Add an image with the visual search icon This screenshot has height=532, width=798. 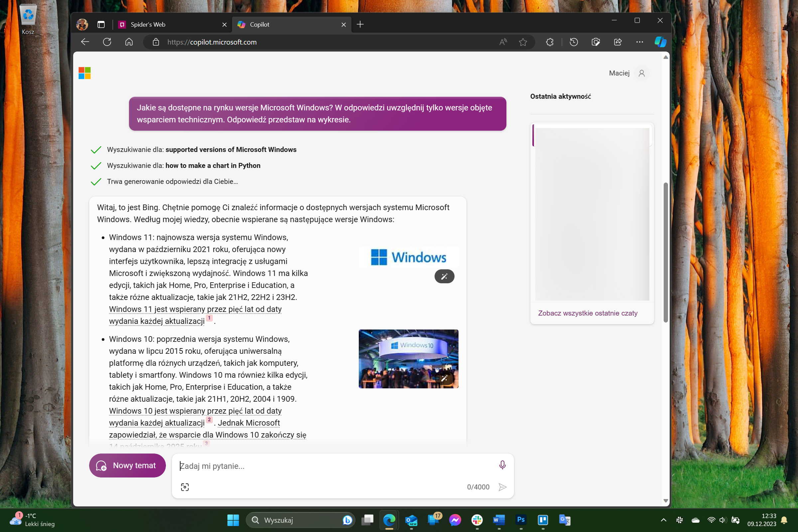[x=185, y=487]
